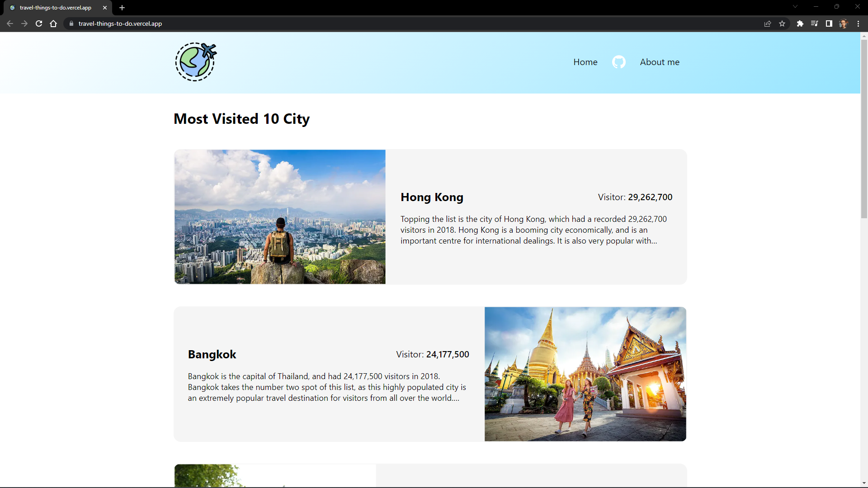The image size is (868, 488).
Task: Click the Hong Kong skyline photo
Action: coord(280,217)
